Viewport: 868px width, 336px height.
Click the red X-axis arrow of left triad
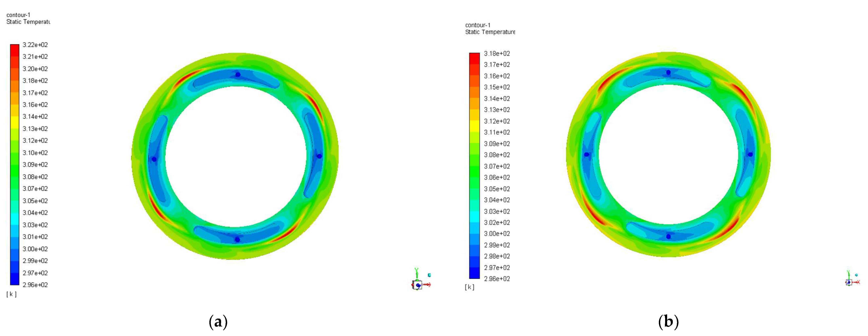[x=427, y=285]
